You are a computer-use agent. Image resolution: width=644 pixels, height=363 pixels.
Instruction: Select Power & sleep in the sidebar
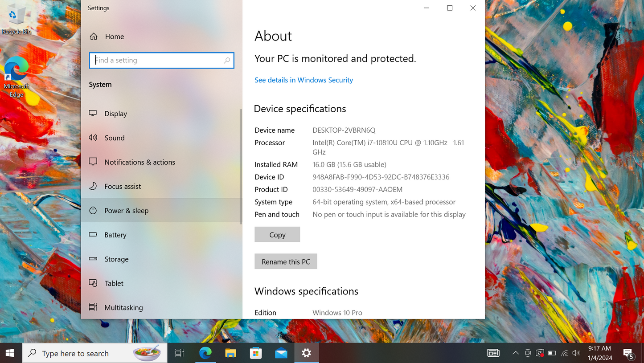pos(93,210)
